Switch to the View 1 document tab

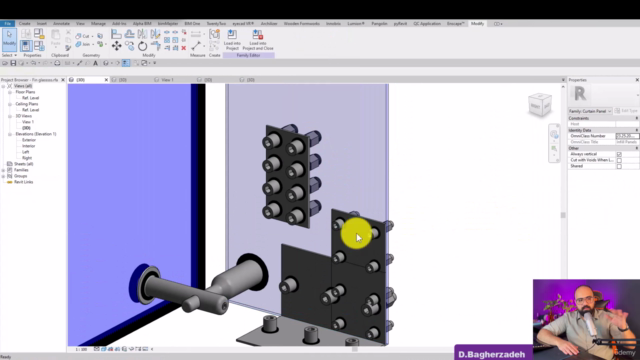(x=168, y=80)
